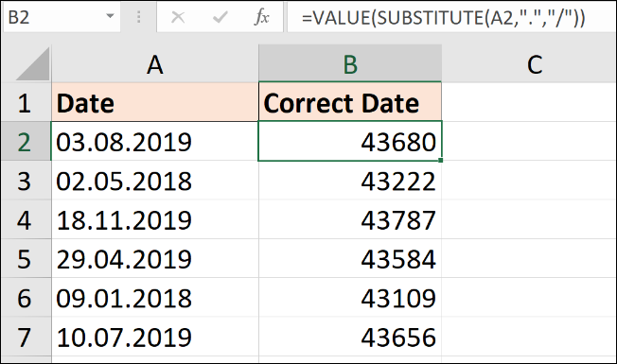Click the Select All corner triangle
The height and width of the screenshot is (364, 617).
pyautogui.click(x=33, y=64)
